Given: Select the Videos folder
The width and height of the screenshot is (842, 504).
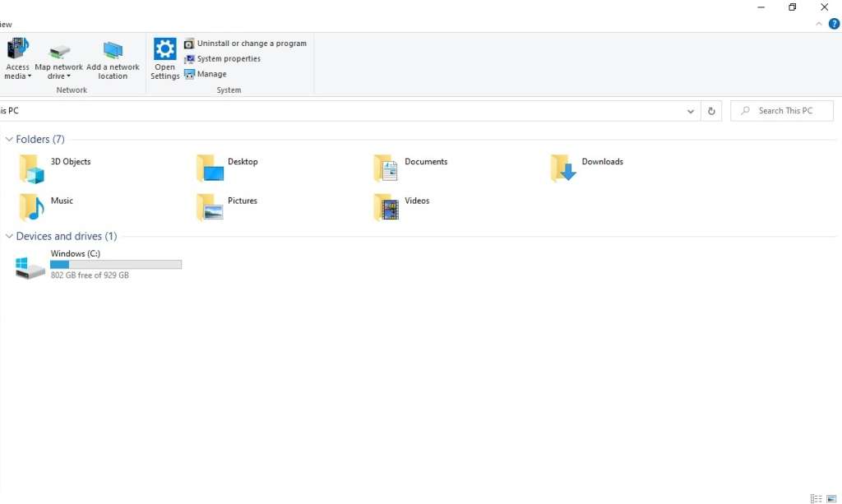Looking at the screenshot, I should pyautogui.click(x=386, y=206).
